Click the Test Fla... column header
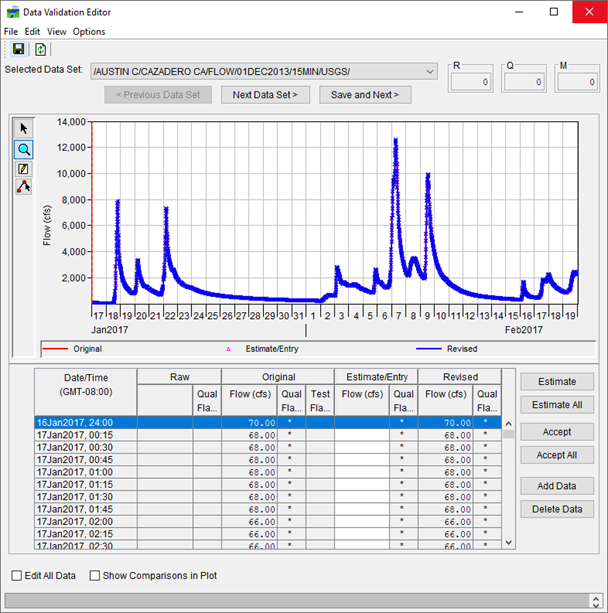Screen dimensions: 608x613 click(320, 401)
